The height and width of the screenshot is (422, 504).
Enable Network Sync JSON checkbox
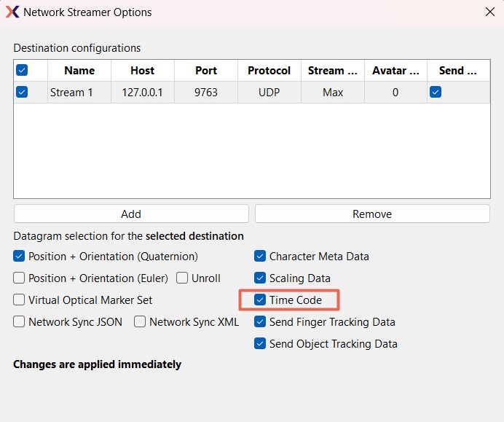(20, 321)
